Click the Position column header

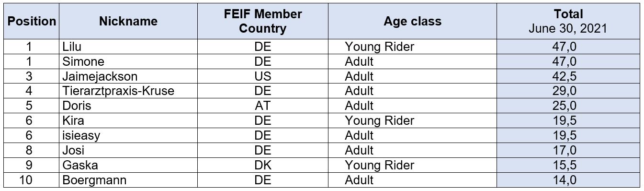coord(32,22)
